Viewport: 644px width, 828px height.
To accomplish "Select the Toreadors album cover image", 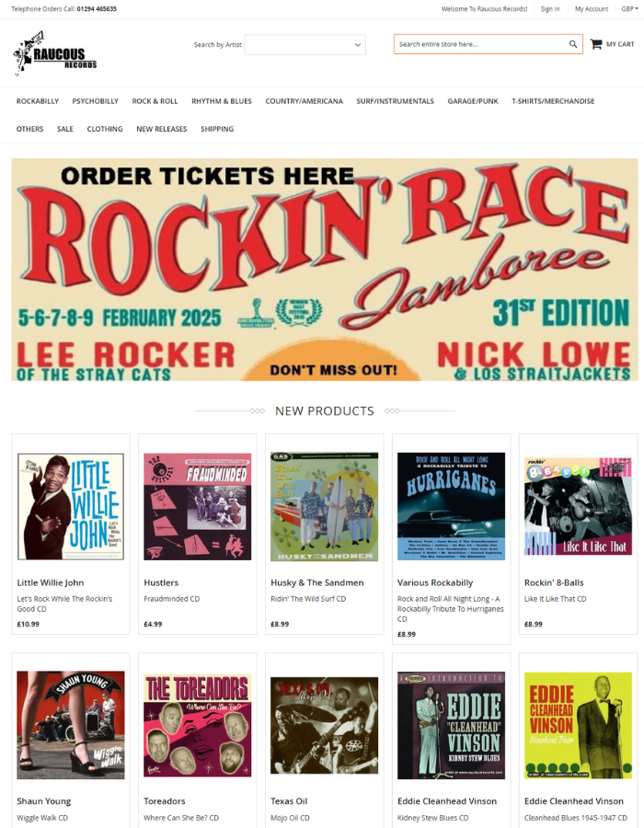I will (198, 725).
